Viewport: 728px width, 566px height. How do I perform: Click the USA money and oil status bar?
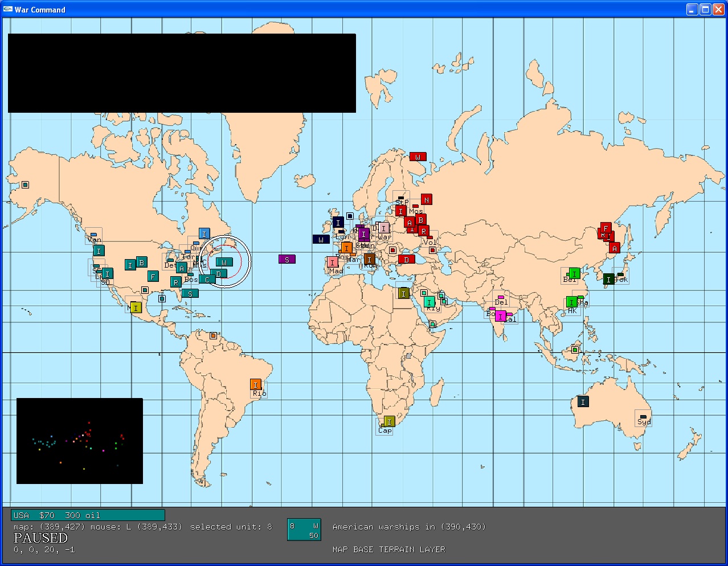click(x=88, y=515)
